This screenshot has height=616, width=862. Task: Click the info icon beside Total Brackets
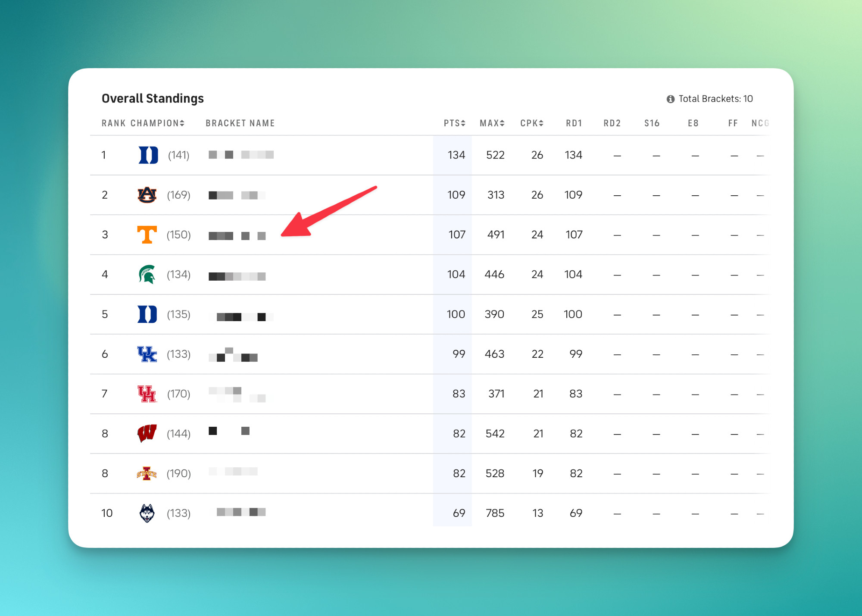(670, 99)
